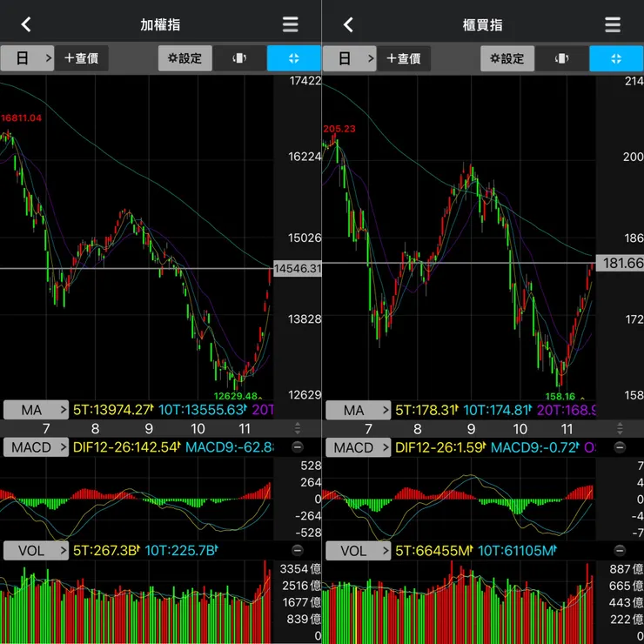644x644 pixels.
Task: Tap MACD9:-0.72 value
Action: [535, 447]
